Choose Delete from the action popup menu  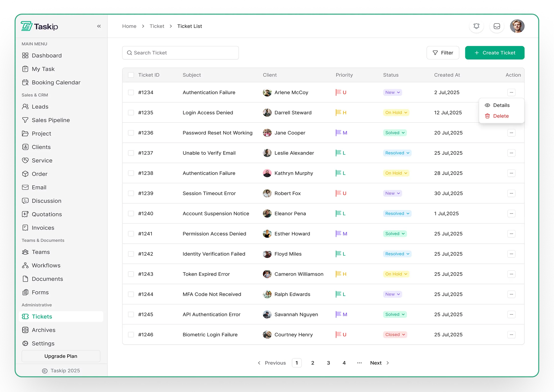(500, 116)
